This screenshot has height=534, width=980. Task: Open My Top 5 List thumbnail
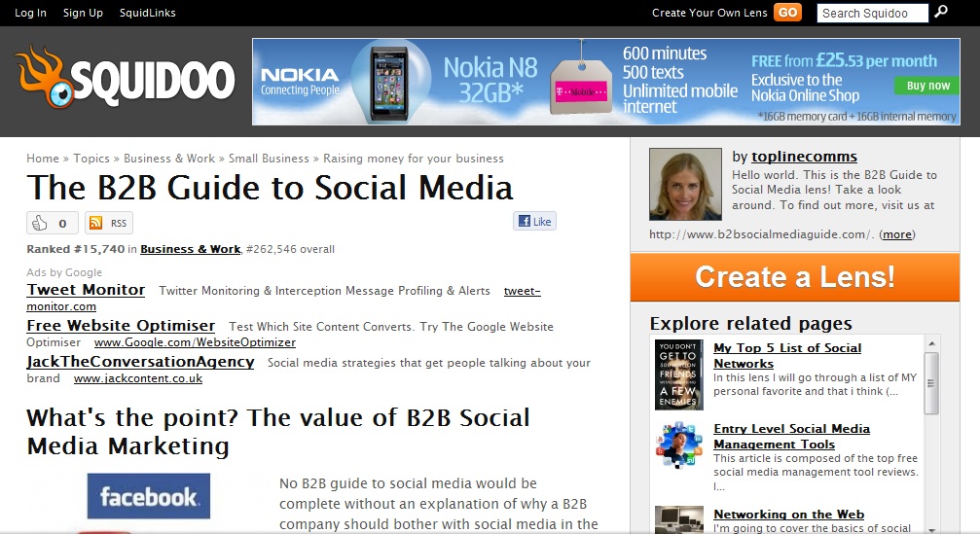tap(678, 374)
